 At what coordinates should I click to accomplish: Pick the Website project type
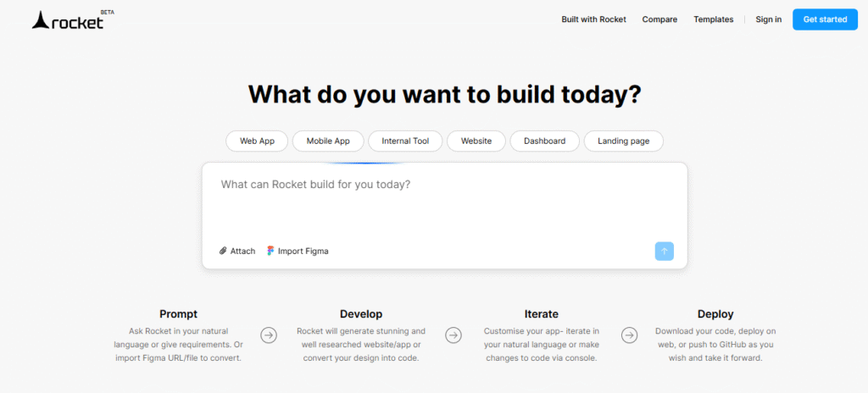click(476, 141)
